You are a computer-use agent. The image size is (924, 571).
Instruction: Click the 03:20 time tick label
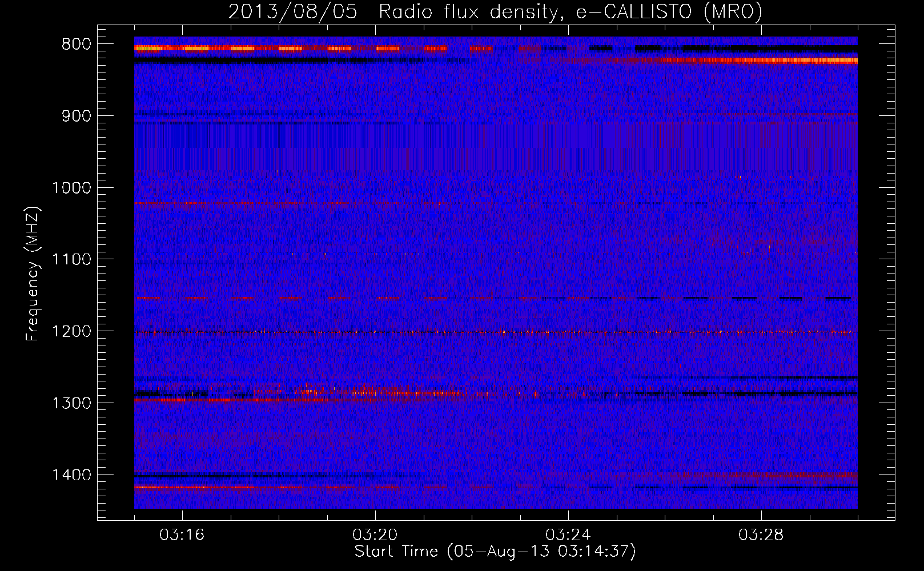(375, 535)
